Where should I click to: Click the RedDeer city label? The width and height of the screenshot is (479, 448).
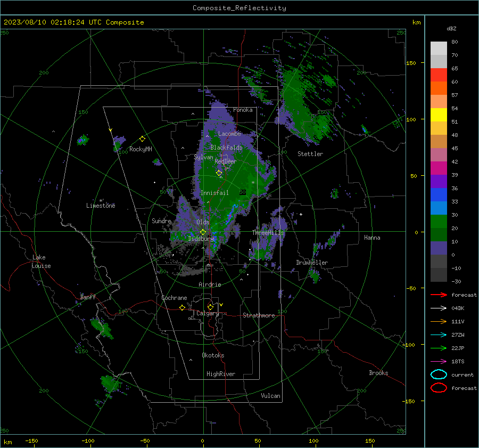(226, 161)
